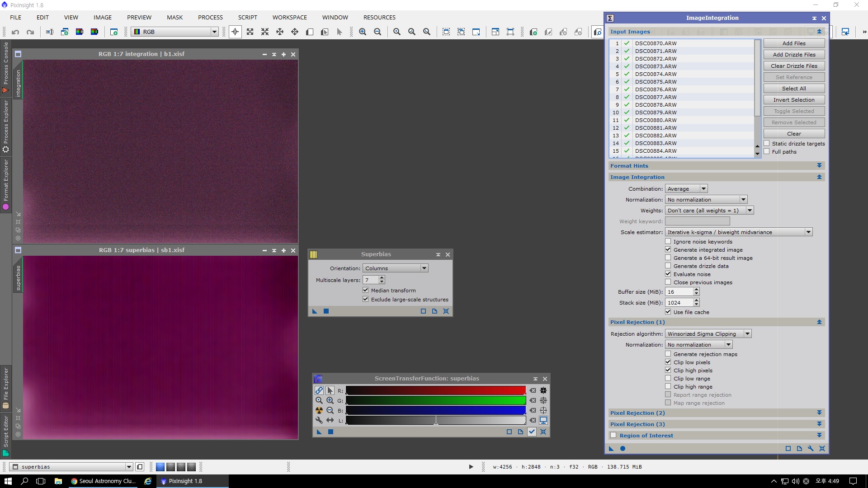Toggle Evaluate noise checkbox
The image size is (868, 488).
668,274
